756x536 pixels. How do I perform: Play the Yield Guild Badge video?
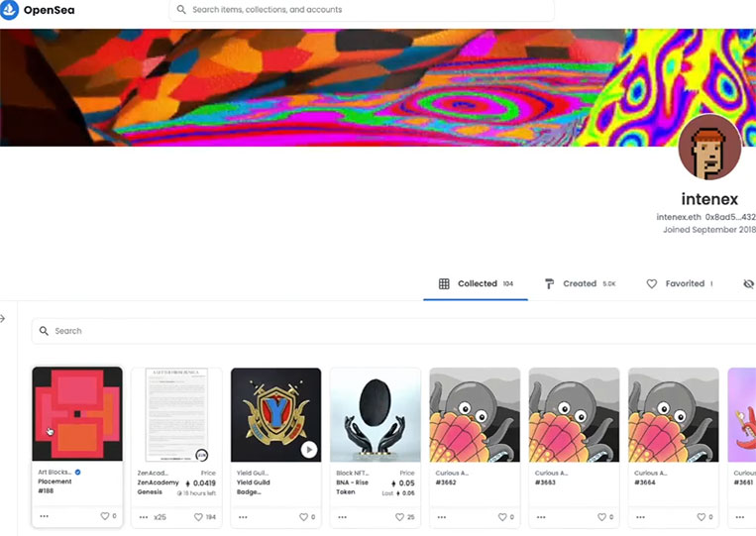point(309,450)
